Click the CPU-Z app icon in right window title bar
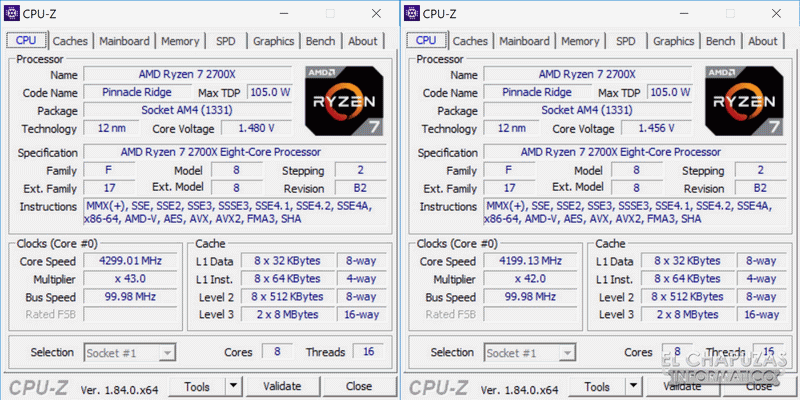This screenshot has height=400, width=800. (x=412, y=14)
